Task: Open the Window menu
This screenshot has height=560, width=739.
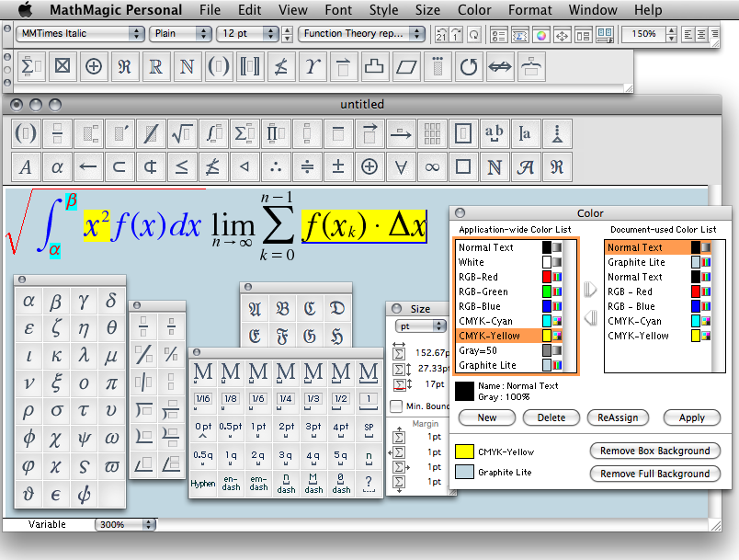Action: (x=593, y=10)
